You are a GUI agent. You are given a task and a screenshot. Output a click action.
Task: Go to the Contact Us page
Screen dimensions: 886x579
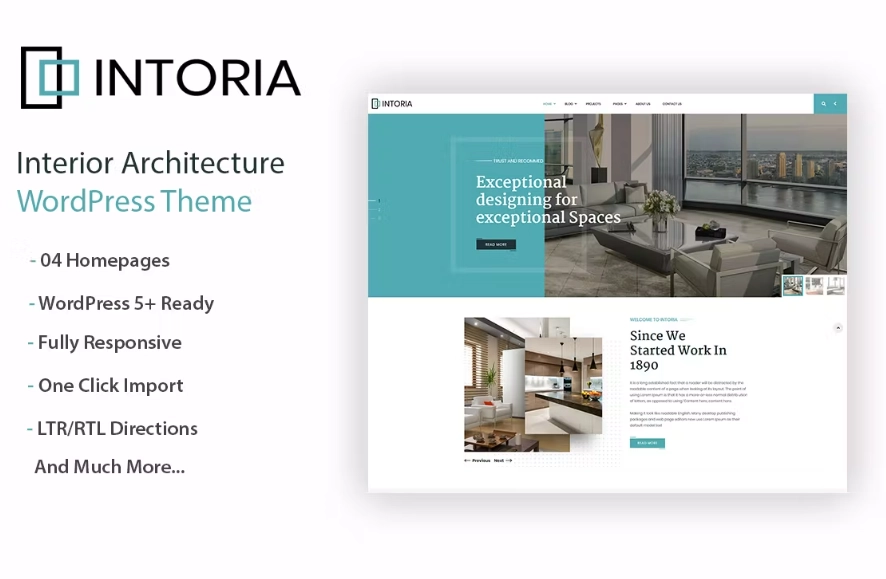click(x=672, y=103)
